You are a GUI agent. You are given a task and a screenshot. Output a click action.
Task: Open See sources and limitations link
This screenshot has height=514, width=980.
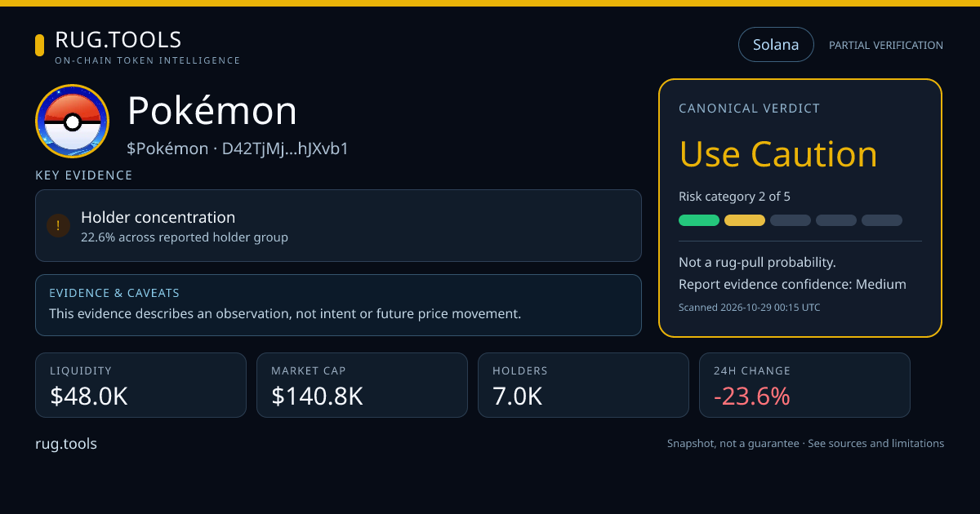click(876, 444)
